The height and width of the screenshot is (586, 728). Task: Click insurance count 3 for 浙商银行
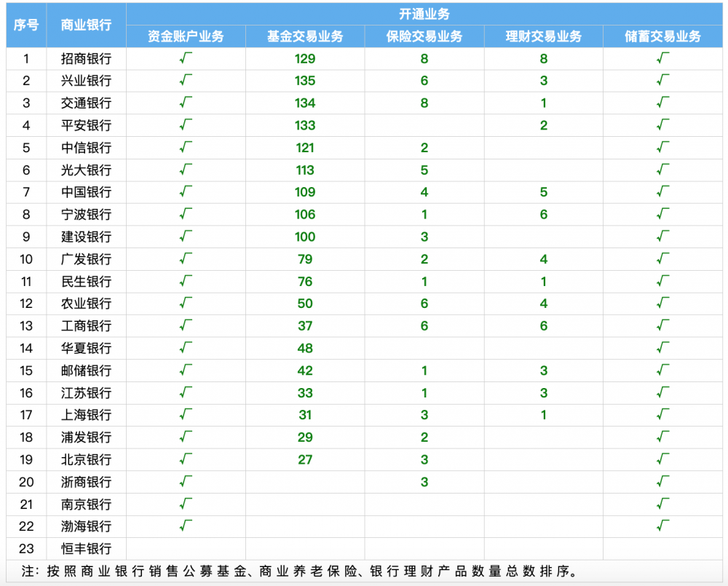[x=424, y=482]
